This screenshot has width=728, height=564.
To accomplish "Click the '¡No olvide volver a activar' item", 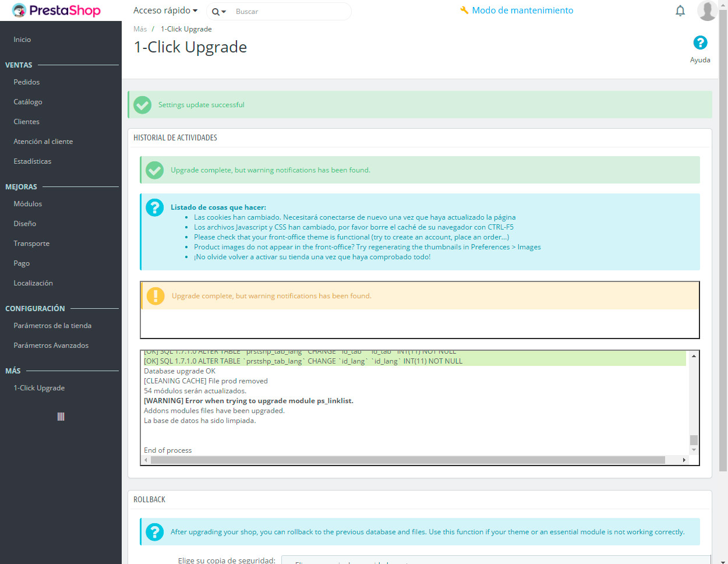I will coord(312,257).
